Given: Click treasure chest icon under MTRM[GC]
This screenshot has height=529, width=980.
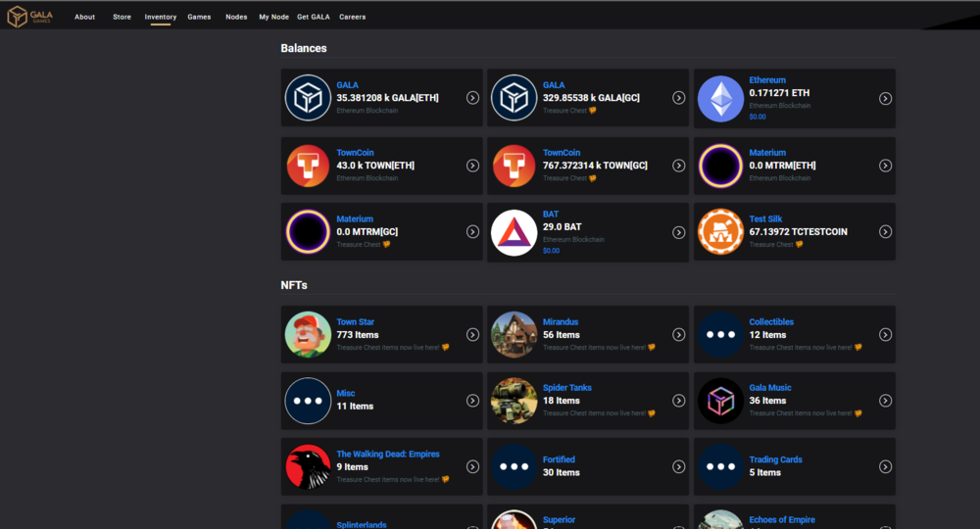Looking at the screenshot, I should (386, 244).
